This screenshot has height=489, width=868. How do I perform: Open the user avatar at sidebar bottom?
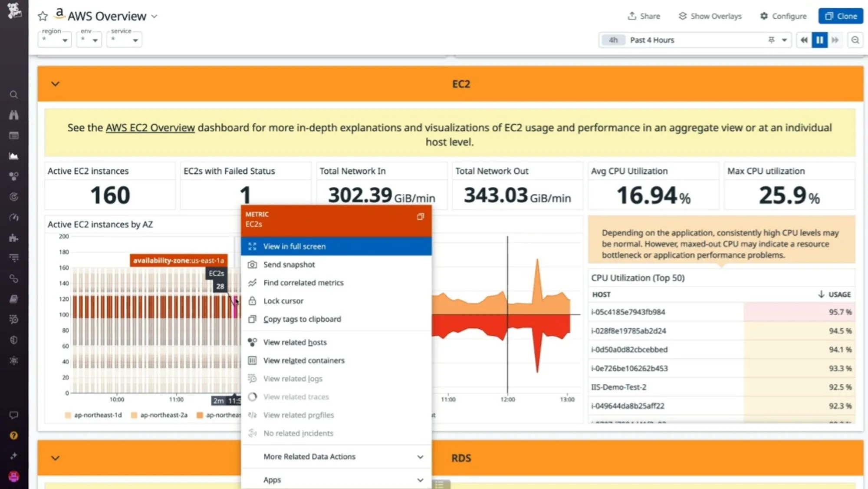coord(14,476)
